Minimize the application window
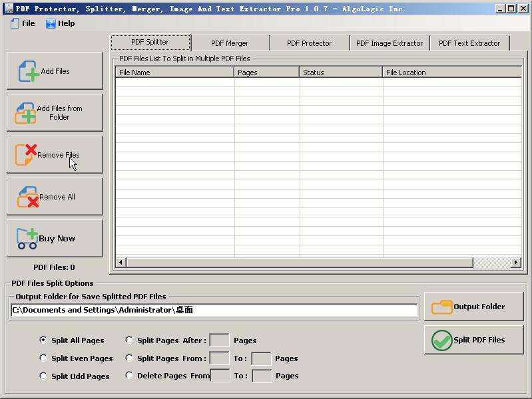 coord(500,9)
